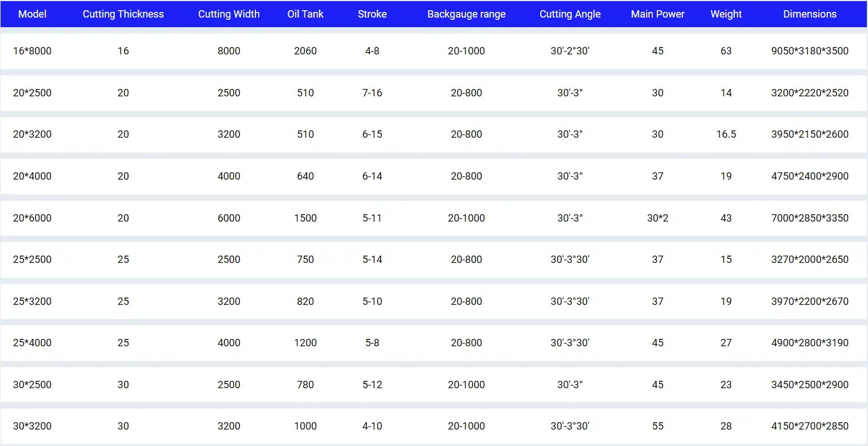Click the 9050*3180*3500 dimensions value
868x446 pixels.
tap(810, 51)
